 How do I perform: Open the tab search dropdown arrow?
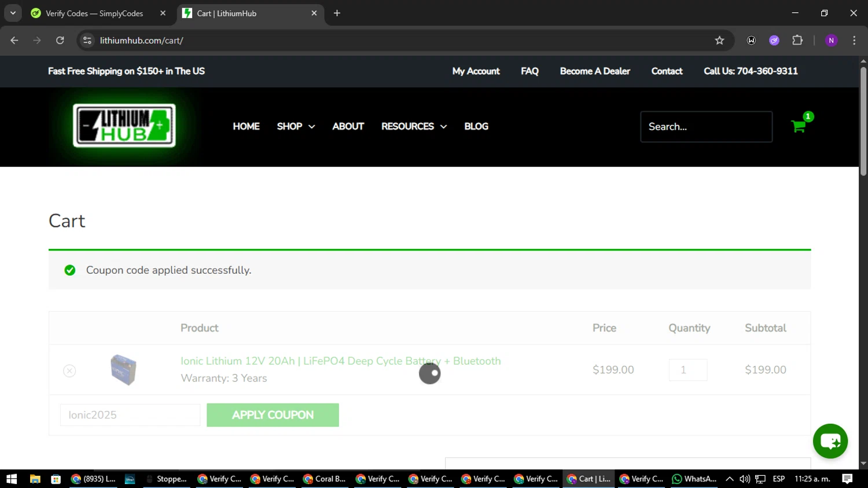coord(13,13)
